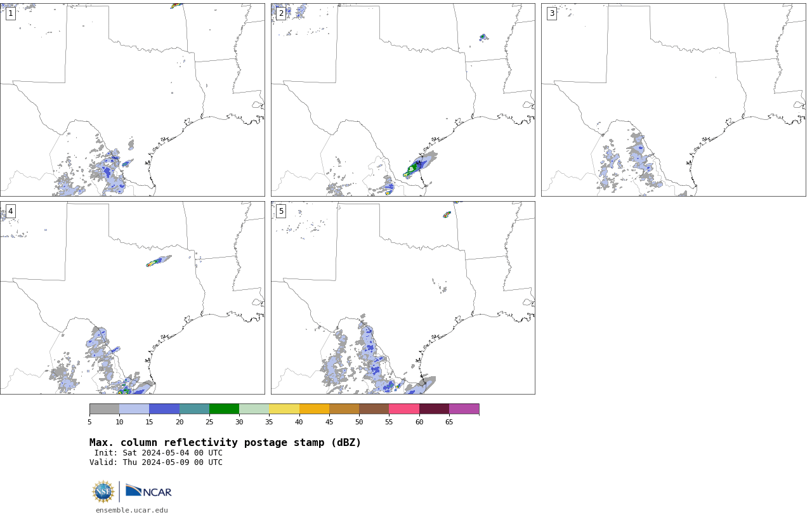Click the NCAR logo
Viewport: 812px width, 517px height.
(x=148, y=492)
